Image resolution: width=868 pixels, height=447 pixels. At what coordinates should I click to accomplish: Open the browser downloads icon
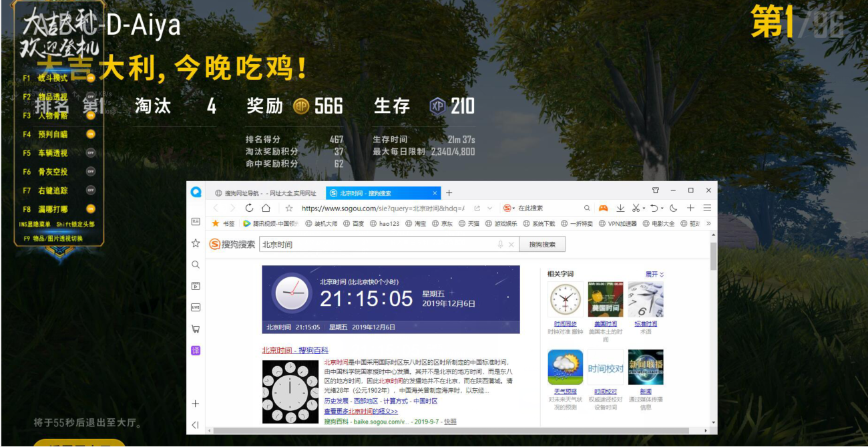click(620, 208)
